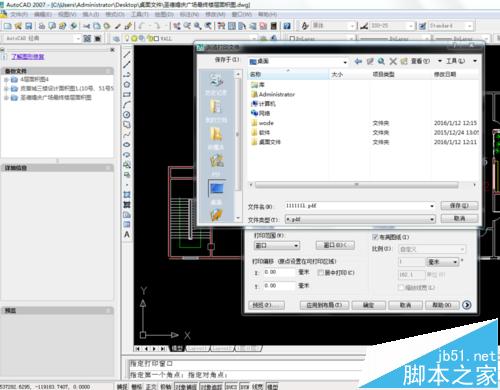Viewport: 500px width, 390px height.
Task: Click the horizontal scrollbar in the file list
Action: tap(356, 184)
